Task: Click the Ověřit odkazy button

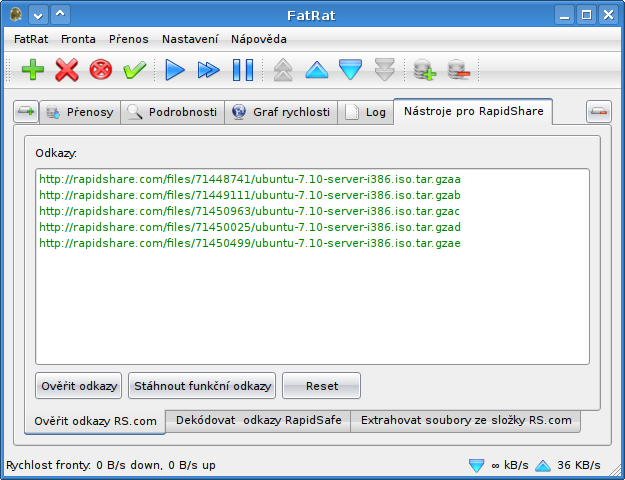Action: (x=79, y=386)
